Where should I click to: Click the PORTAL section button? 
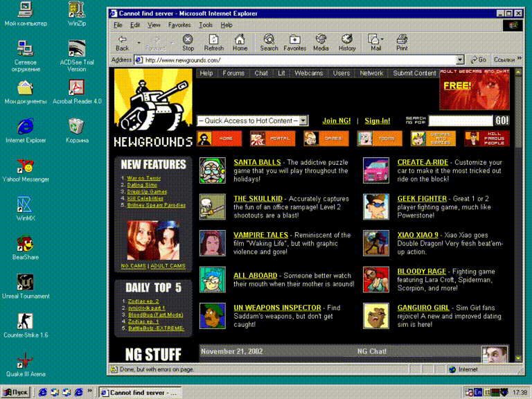pos(273,139)
